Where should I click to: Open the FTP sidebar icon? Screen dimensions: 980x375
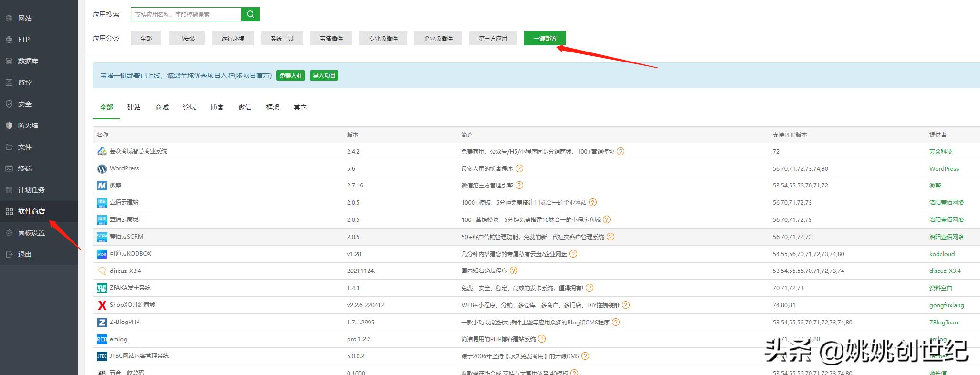pyautogui.click(x=9, y=40)
